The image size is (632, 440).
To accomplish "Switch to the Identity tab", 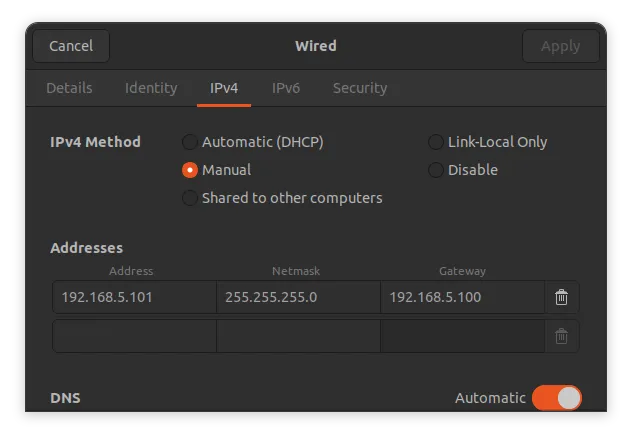I will 151,88.
